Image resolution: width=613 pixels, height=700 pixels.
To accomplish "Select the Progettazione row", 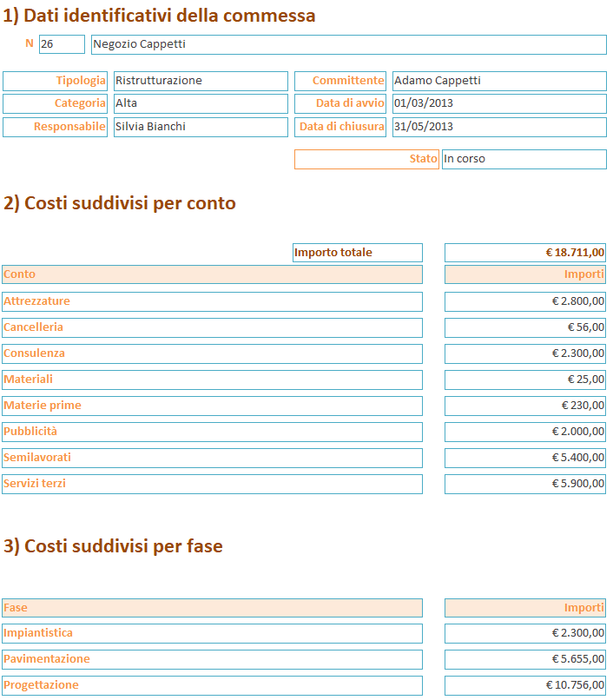I will click(x=212, y=685).
